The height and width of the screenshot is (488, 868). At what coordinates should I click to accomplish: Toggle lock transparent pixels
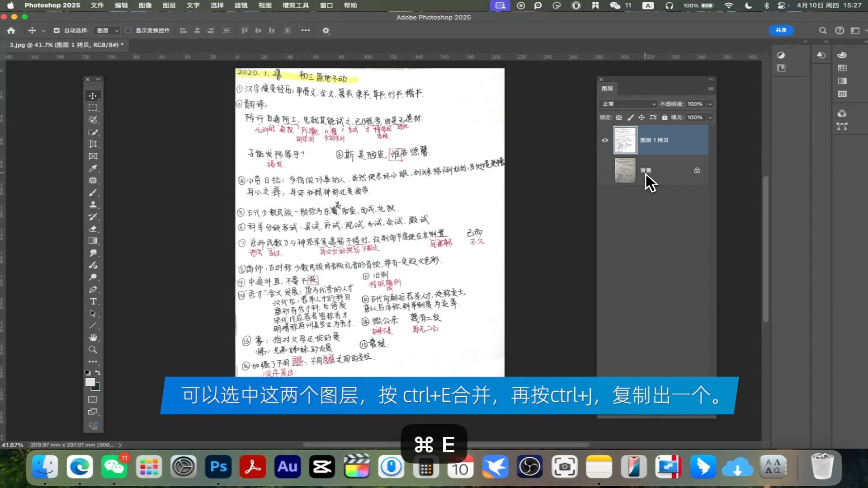(619, 117)
